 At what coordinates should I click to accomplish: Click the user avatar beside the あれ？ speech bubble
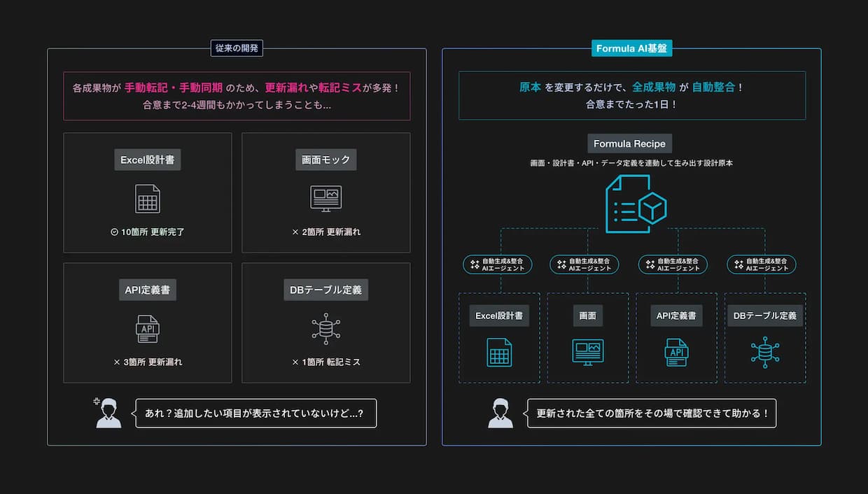coord(108,413)
